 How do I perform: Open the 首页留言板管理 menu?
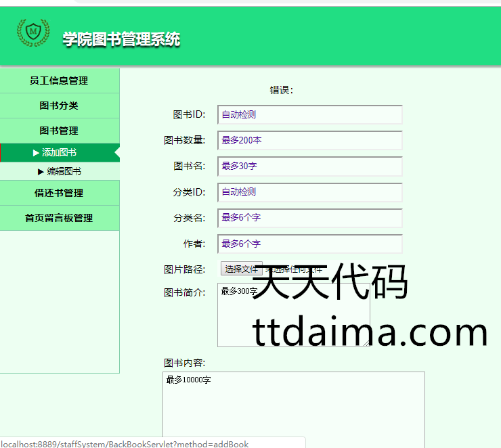(x=59, y=218)
